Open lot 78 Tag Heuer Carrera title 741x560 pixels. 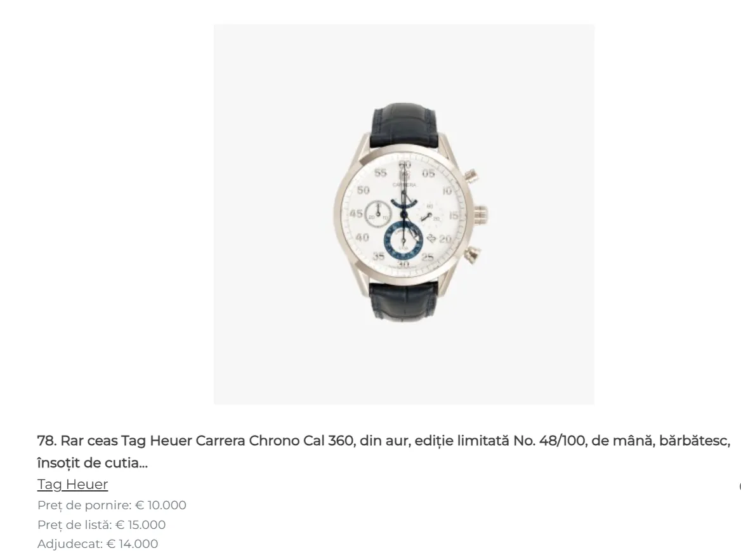[384, 452]
